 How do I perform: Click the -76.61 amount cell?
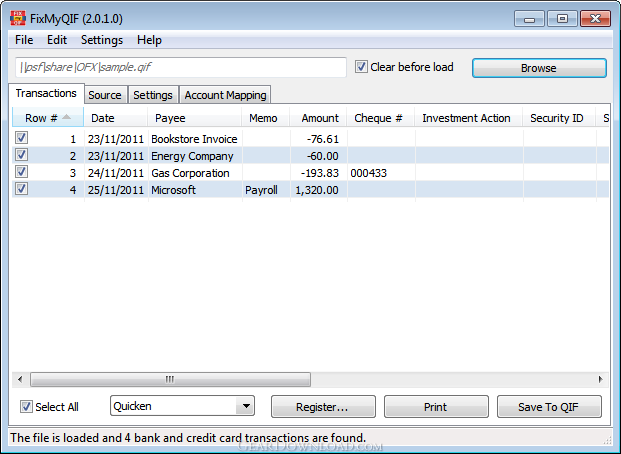(x=318, y=139)
